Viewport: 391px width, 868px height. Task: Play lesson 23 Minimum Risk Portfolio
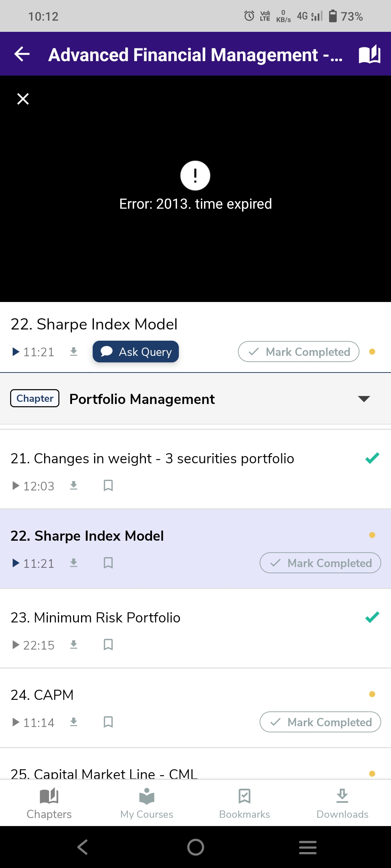tap(16, 644)
